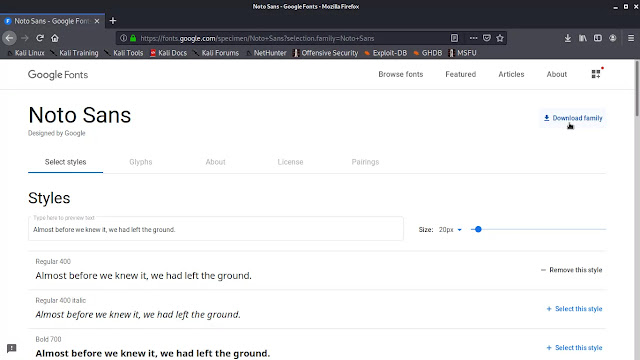View selected families grid icon
The image size is (640, 360).
click(x=596, y=73)
